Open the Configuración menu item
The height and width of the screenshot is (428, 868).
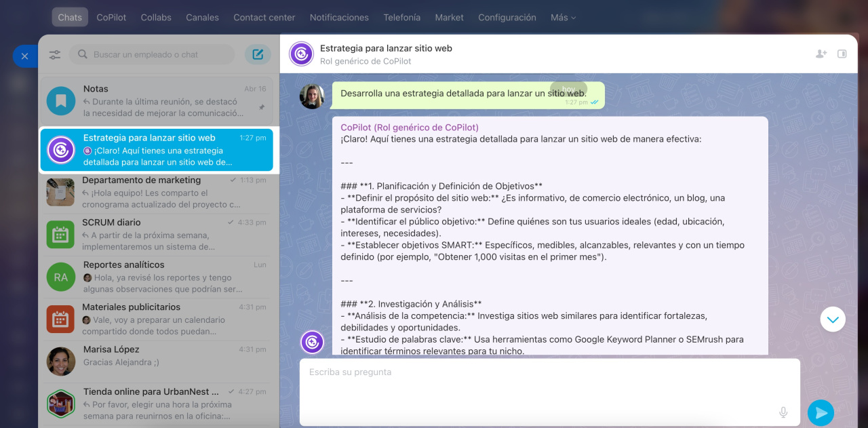click(x=507, y=17)
